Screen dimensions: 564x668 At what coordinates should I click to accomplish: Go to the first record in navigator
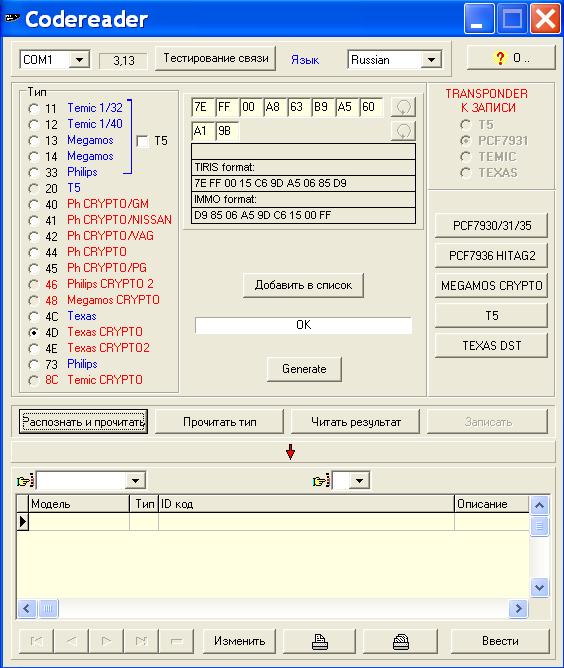click(x=37, y=641)
